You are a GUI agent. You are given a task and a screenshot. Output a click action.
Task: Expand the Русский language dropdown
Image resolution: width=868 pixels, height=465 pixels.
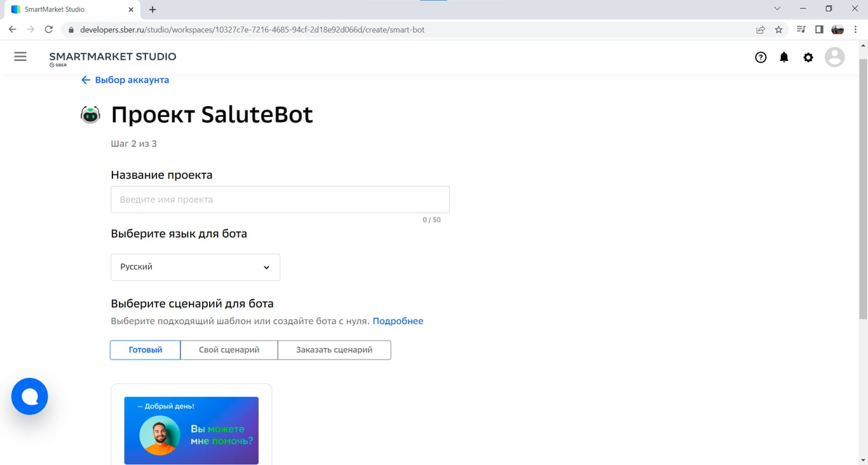[x=195, y=267]
